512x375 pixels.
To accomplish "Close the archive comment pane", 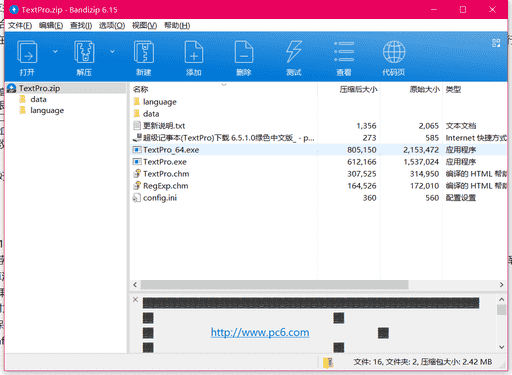I will click(x=135, y=299).
